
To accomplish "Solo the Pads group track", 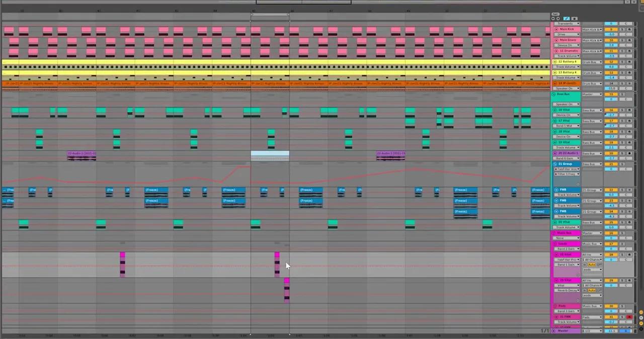I will 622,306.
